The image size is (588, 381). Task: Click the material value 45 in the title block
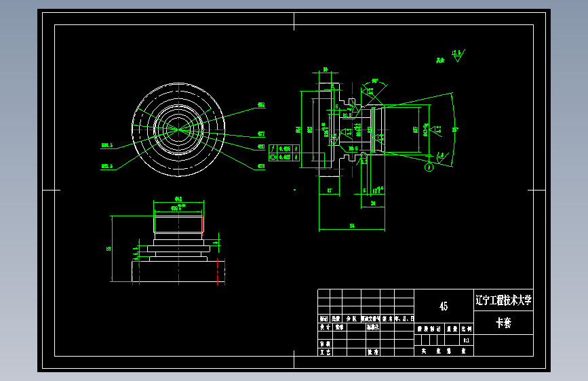coord(444,306)
